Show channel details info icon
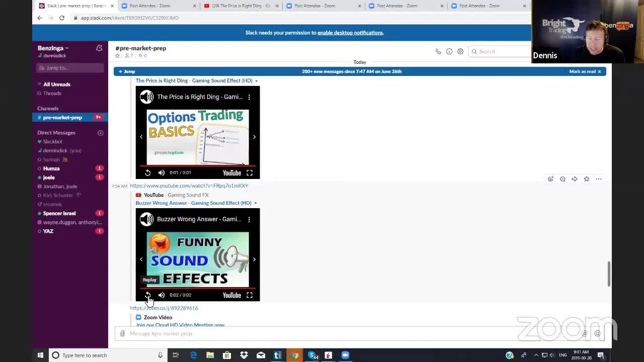 coord(449,51)
